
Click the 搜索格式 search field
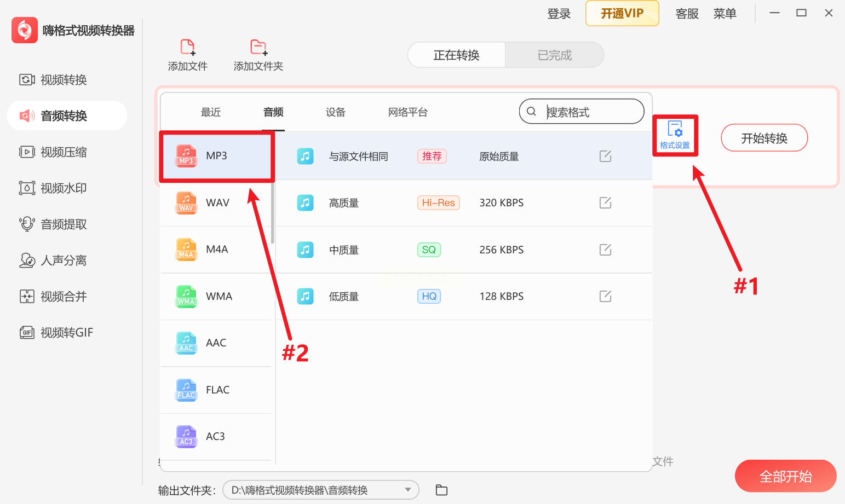591,112
